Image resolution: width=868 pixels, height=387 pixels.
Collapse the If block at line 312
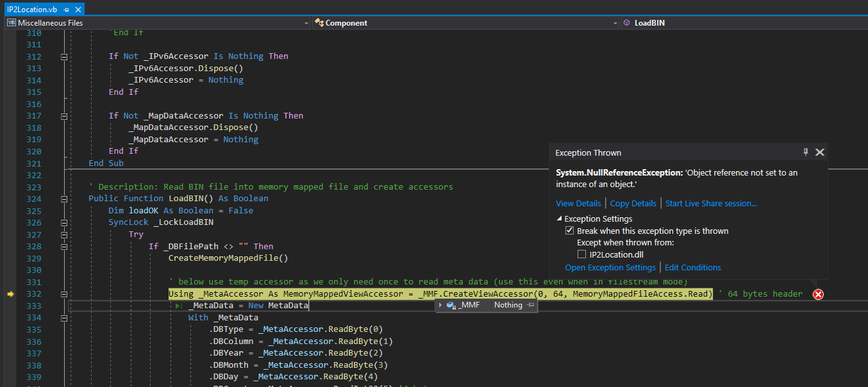click(x=63, y=56)
